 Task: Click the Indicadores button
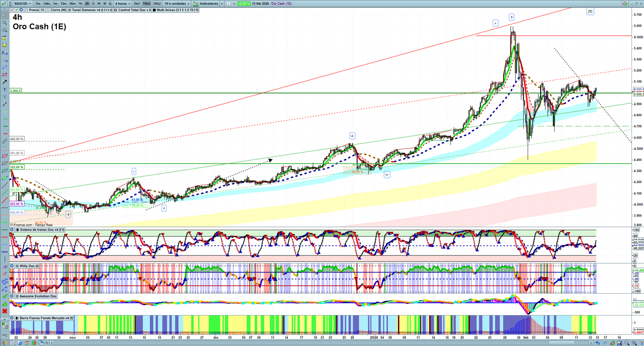206,4
